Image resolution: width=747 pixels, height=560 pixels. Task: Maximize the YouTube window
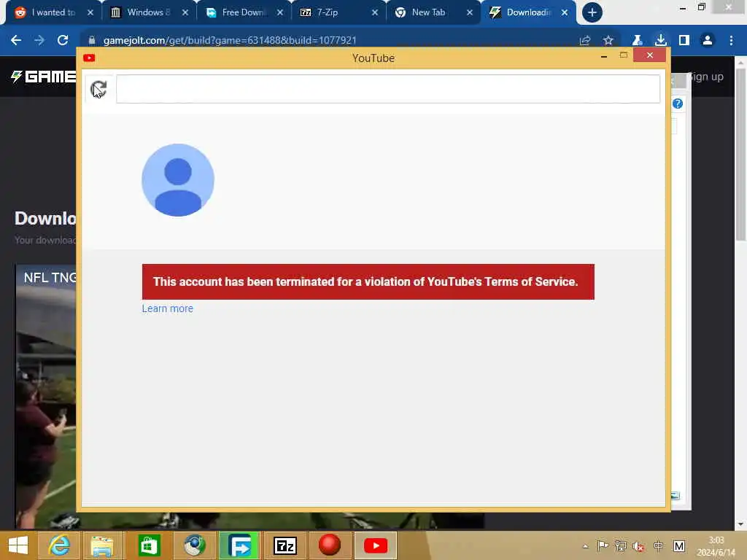pyautogui.click(x=623, y=55)
